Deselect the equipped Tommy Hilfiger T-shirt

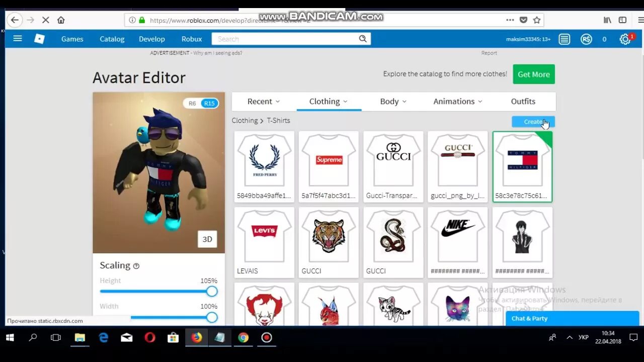[522, 166]
